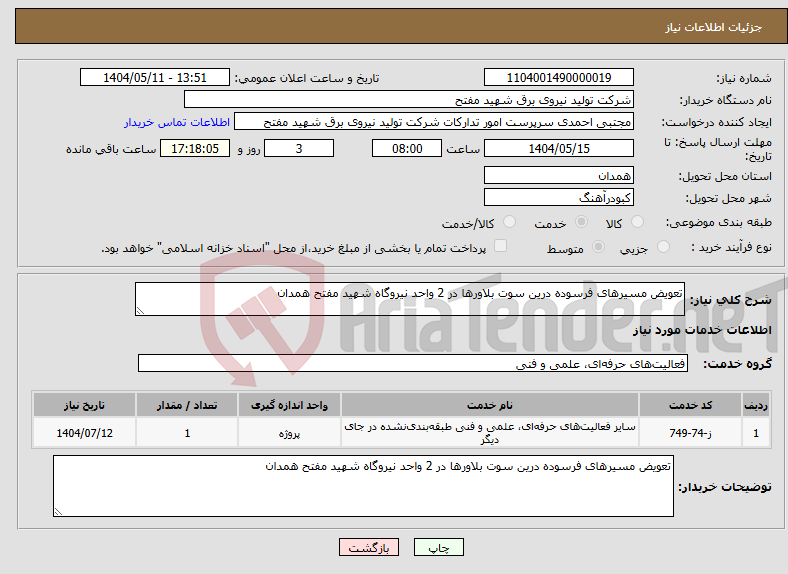Viewport: 788px width, 574px height.
Task: Select the کالا/خدمت radio button
Action: (x=510, y=222)
